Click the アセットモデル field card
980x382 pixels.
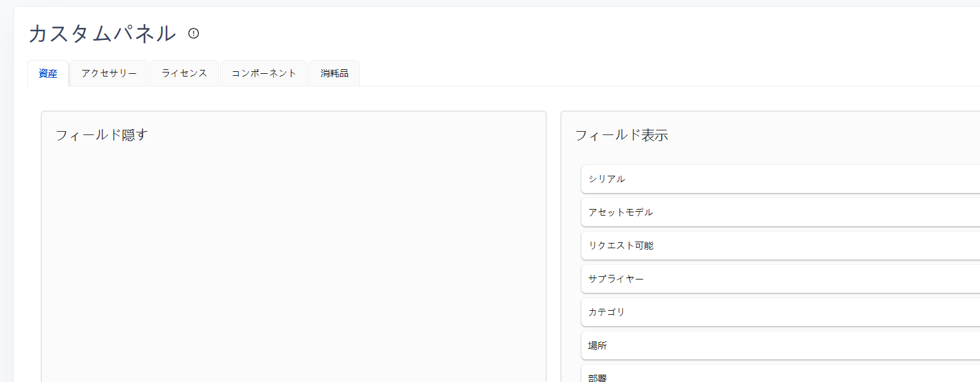[778, 212]
